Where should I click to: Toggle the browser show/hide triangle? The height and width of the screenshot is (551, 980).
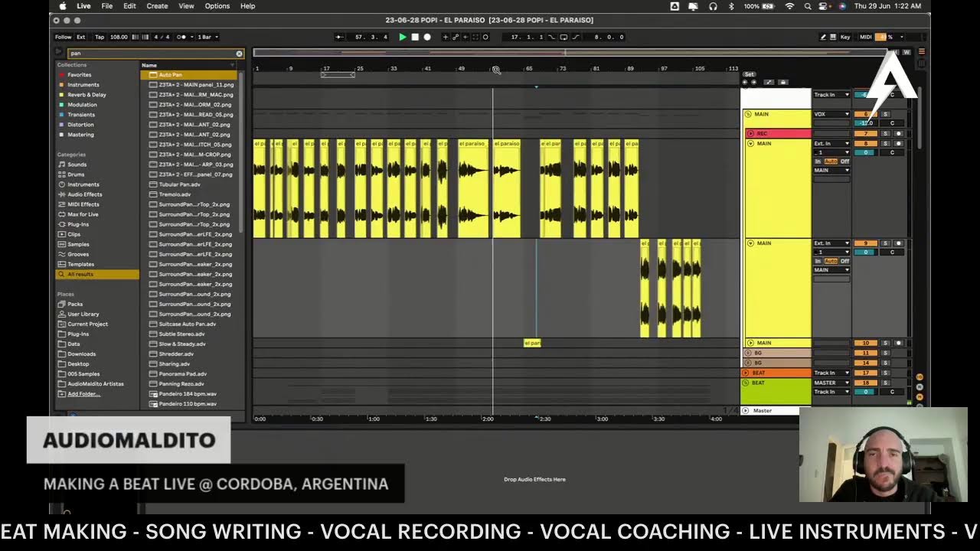tap(59, 52)
